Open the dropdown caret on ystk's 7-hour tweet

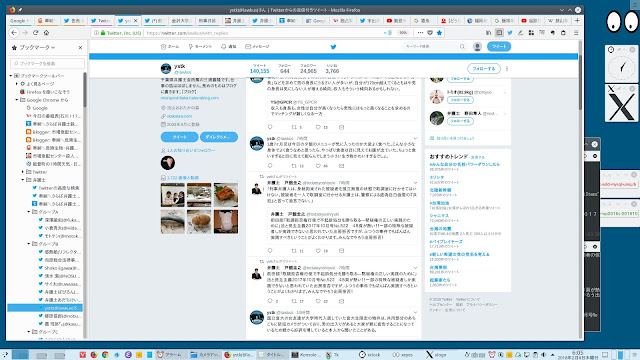point(415,139)
